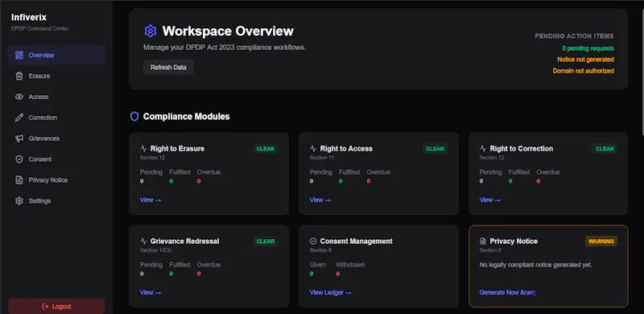Click the Consent Management card title
The height and width of the screenshot is (314, 644).
point(356,242)
